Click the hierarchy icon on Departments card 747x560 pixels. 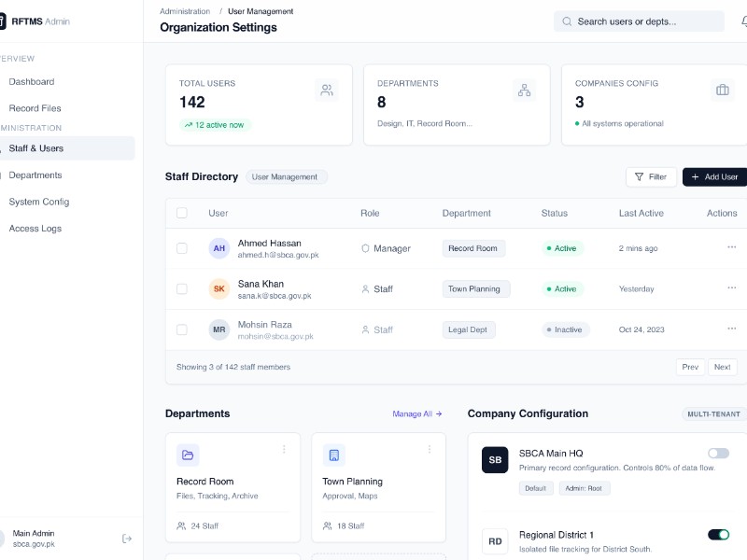pos(524,90)
